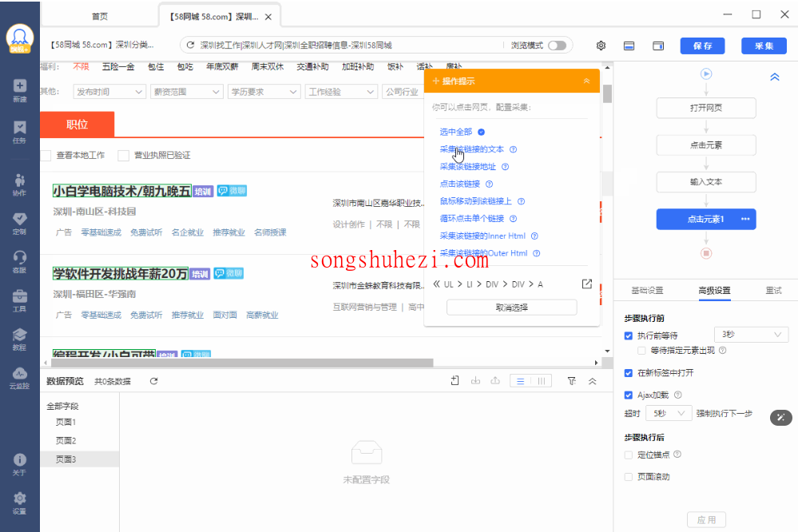Switch data preview to list view
The image size is (798, 532).
pos(520,381)
